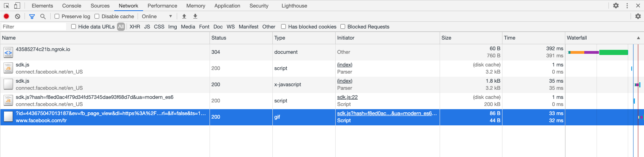Screen dimensions: 644x157
Task: Select the 43585274c21b.ngrok.io request row
Action: [x=322, y=52]
